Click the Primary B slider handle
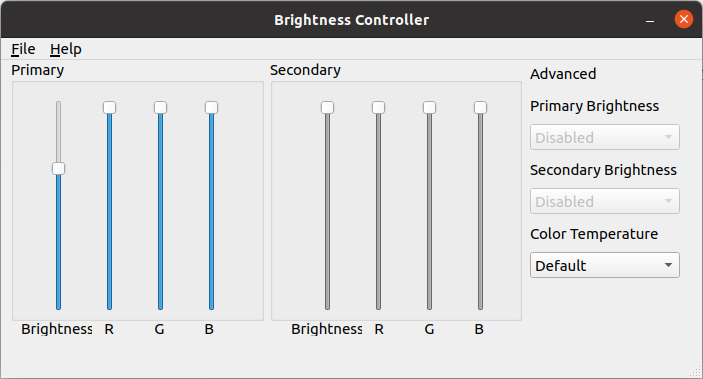The image size is (703, 379). pos(212,108)
